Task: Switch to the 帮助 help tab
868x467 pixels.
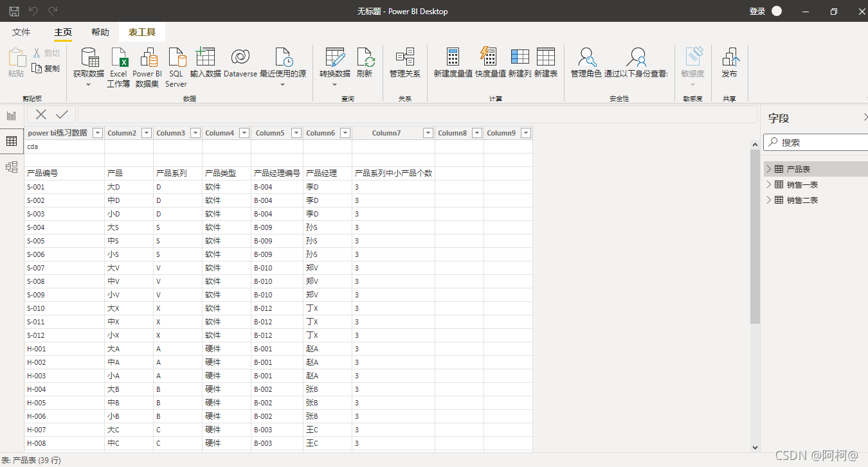Action: click(x=100, y=32)
